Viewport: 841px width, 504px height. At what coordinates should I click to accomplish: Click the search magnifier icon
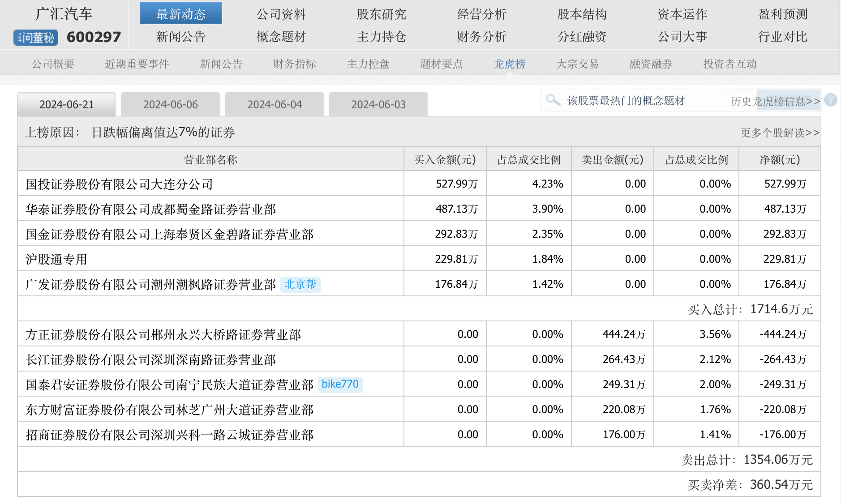tap(553, 99)
